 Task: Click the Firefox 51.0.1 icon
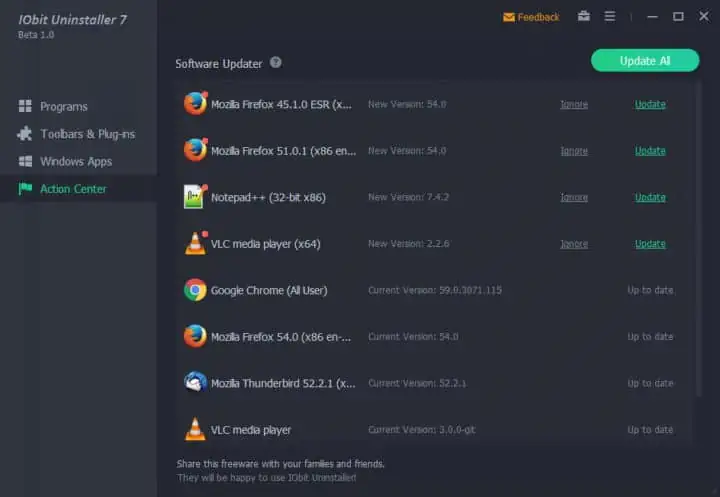[196, 150]
